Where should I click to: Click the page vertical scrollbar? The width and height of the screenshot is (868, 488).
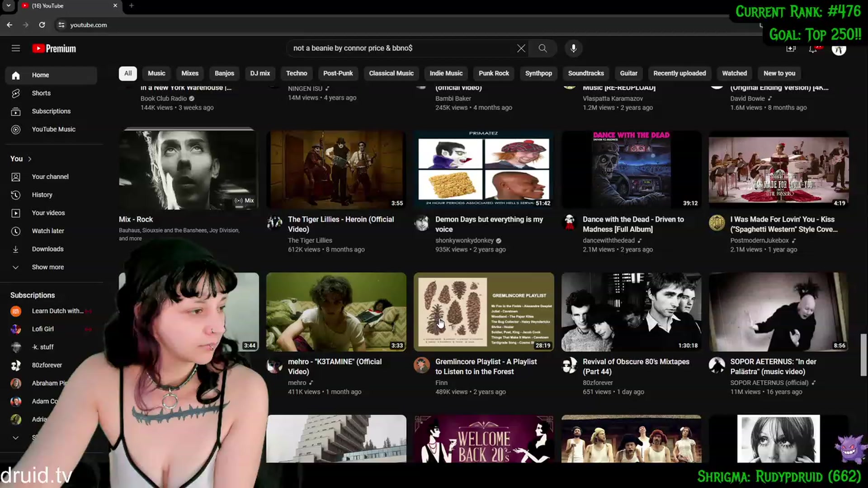click(x=863, y=355)
